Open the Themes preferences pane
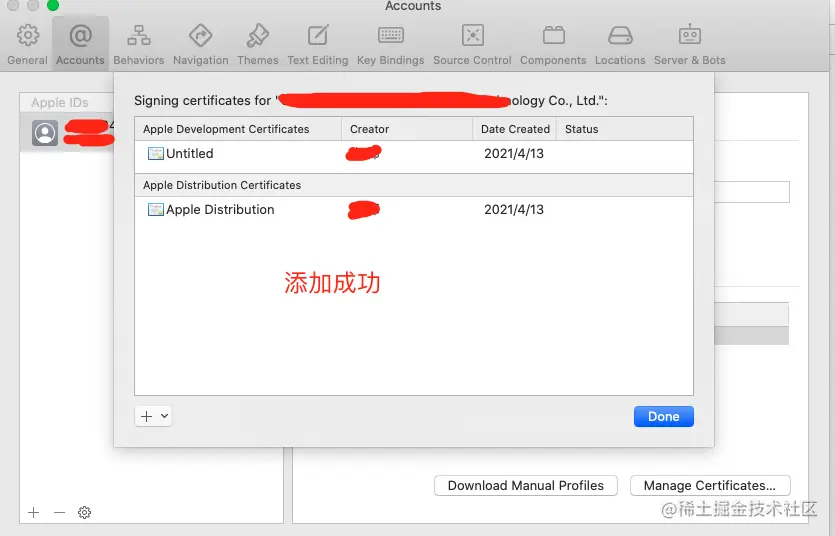The height and width of the screenshot is (536, 835). click(258, 45)
